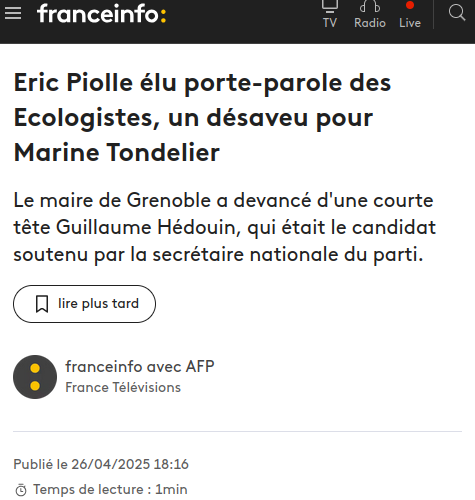Open the search magnifier icon

pos(457,13)
